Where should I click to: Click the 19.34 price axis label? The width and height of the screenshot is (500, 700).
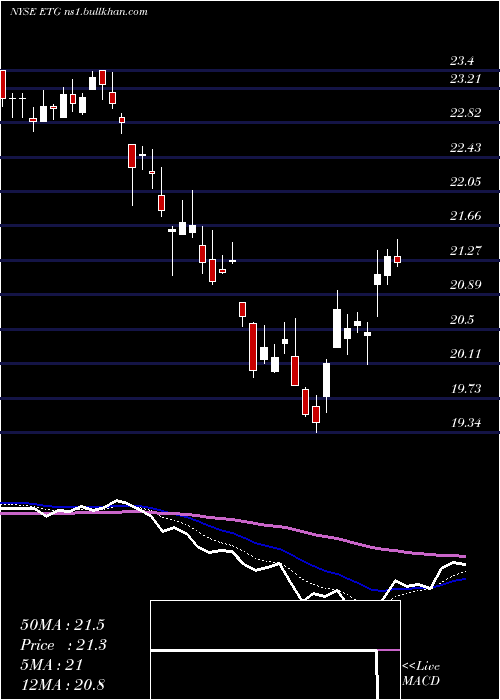(465, 422)
